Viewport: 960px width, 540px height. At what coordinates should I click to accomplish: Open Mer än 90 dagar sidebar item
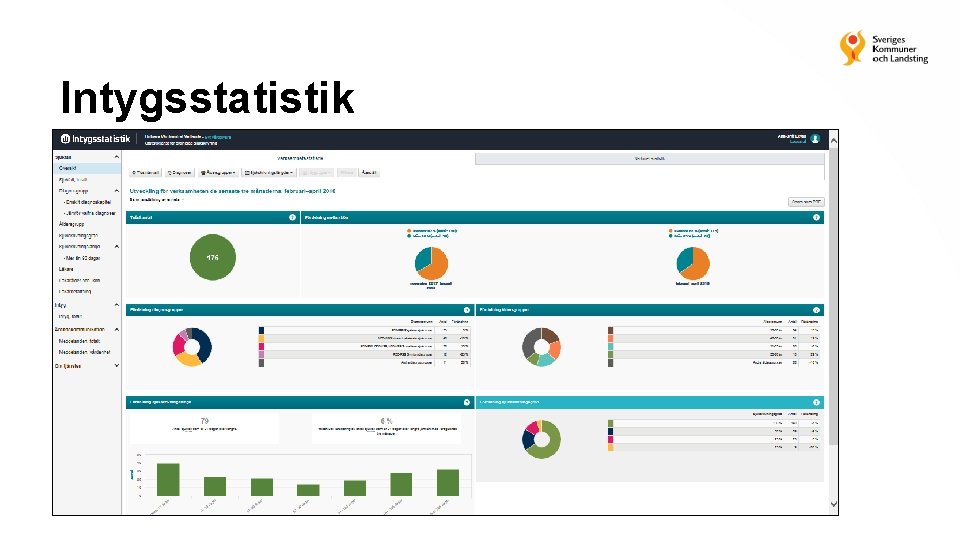pos(83,258)
